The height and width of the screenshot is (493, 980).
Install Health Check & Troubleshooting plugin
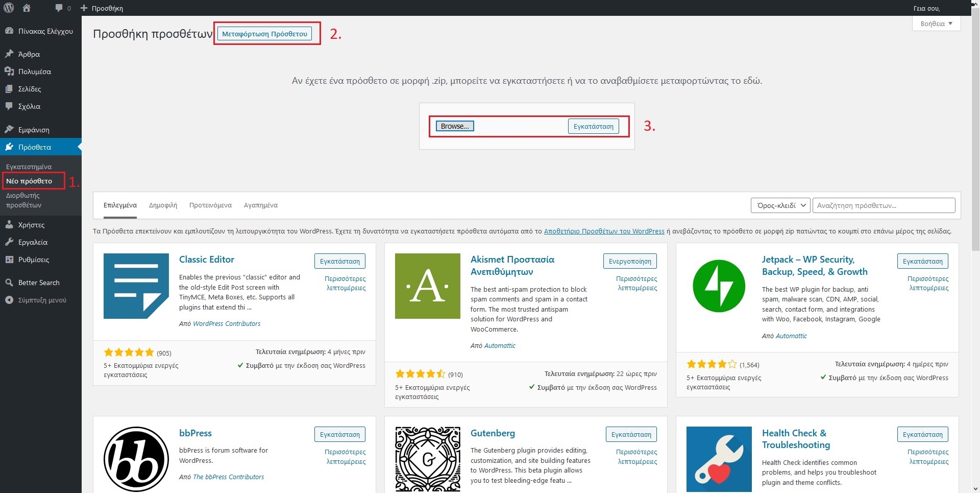tap(923, 434)
